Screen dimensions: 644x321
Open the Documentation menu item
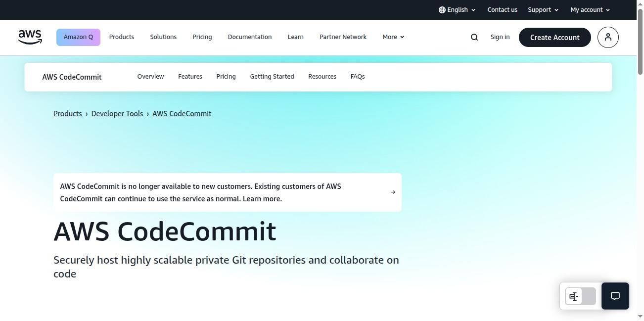pyautogui.click(x=250, y=37)
